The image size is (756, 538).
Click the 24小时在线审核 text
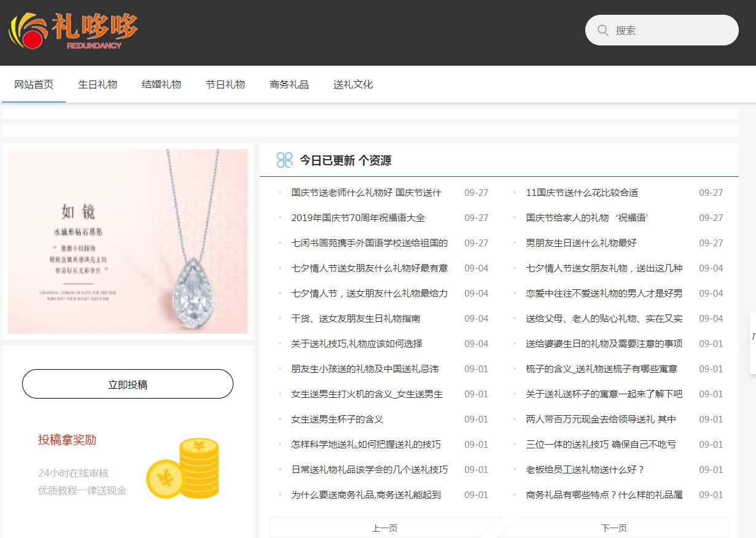pyautogui.click(x=73, y=474)
